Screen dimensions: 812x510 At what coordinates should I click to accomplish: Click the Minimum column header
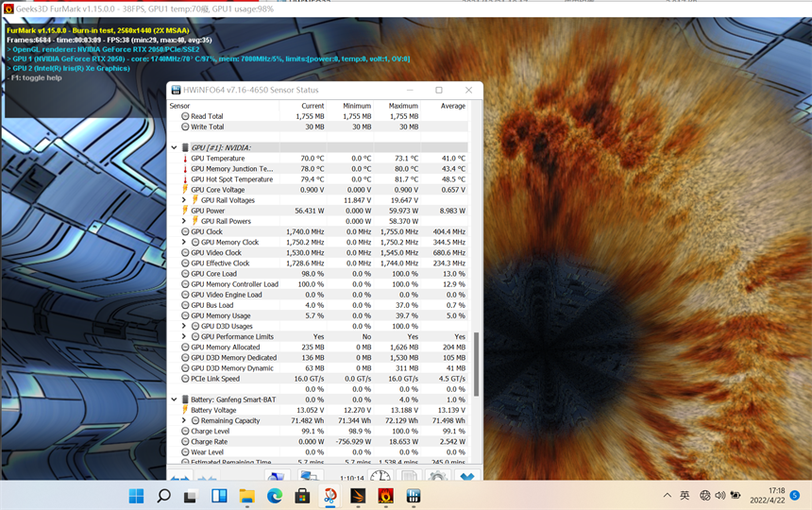click(x=357, y=106)
